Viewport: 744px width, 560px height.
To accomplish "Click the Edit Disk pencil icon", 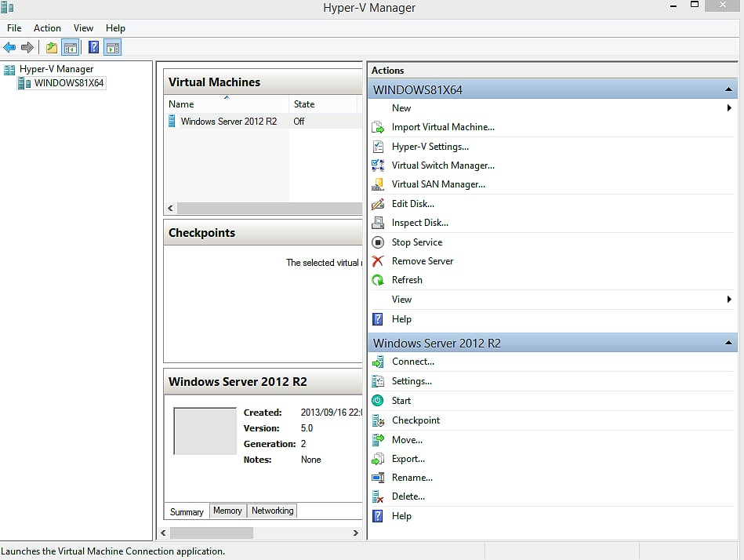I will click(378, 204).
